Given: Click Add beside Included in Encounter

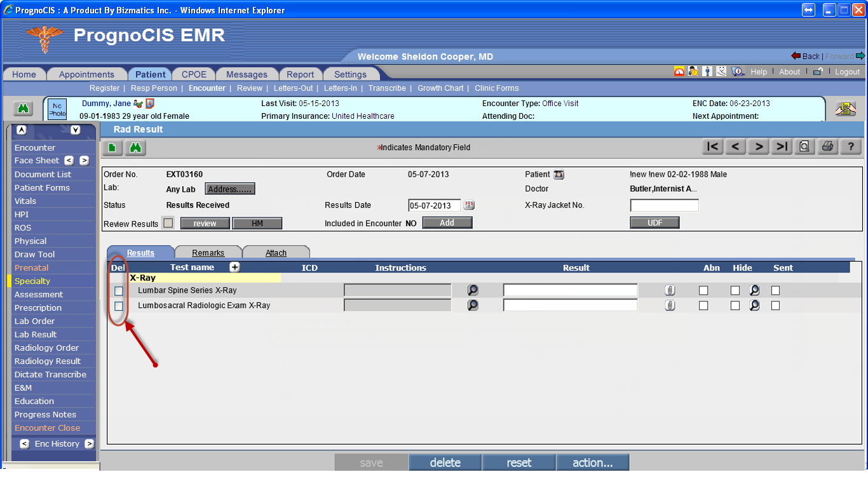Looking at the screenshot, I should click(447, 222).
